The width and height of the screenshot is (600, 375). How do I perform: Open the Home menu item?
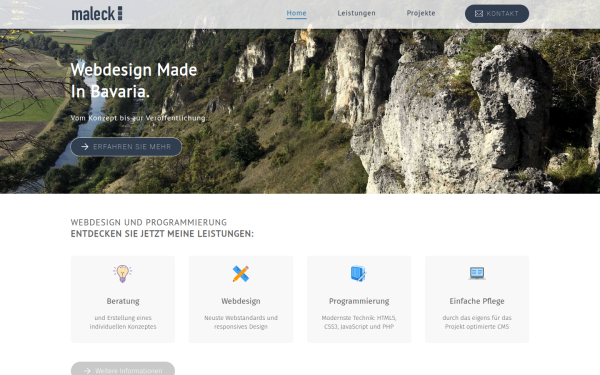(297, 13)
